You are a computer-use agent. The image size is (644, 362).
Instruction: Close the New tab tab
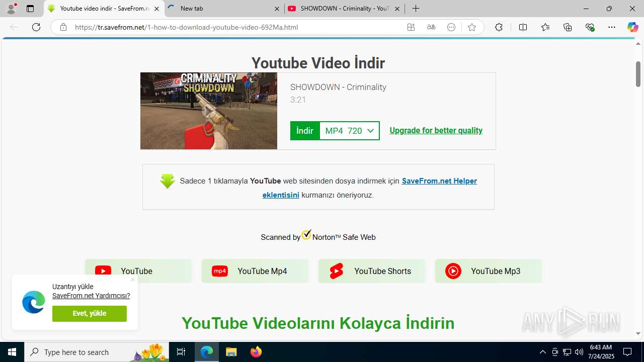[277, 9]
